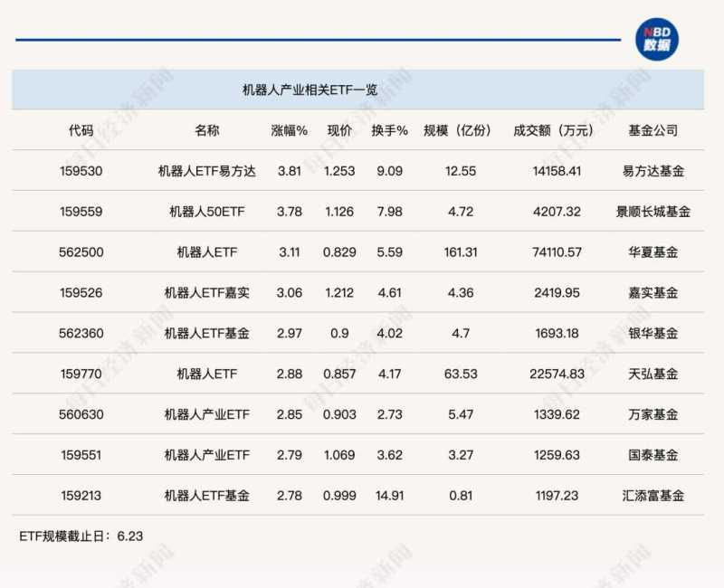Click the 换手% column header
The image size is (724, 588).
(390, 130)
